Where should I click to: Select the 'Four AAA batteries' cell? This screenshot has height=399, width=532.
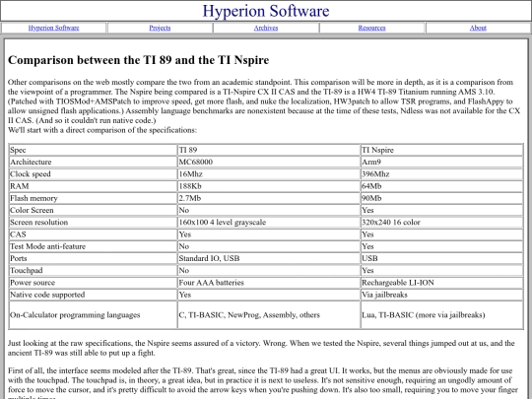point(269,283)
